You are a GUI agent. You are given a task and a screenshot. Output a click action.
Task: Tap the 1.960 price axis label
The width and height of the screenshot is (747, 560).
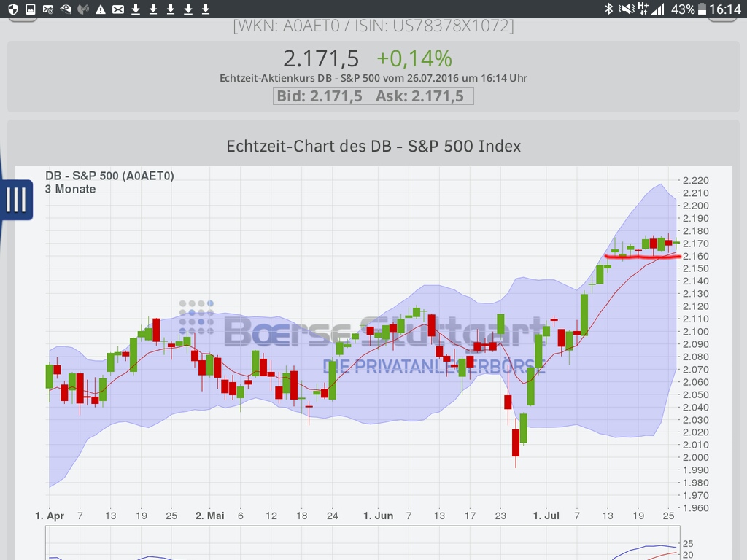pos(695,508)
